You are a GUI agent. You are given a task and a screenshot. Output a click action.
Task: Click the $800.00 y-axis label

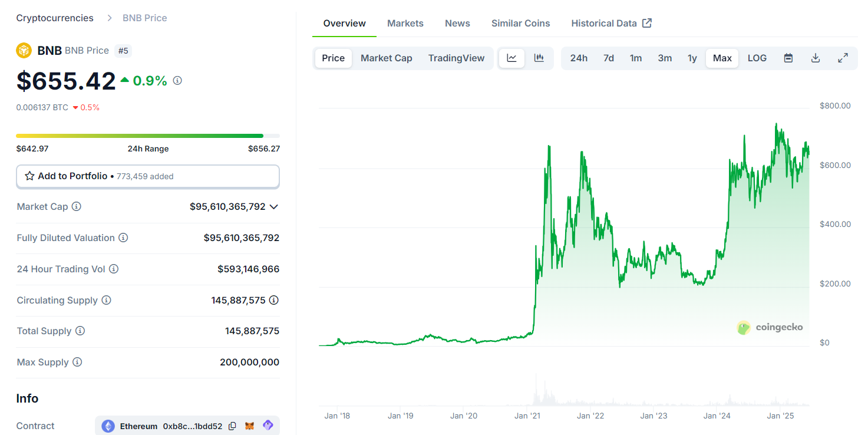click(x=835, y=106)
